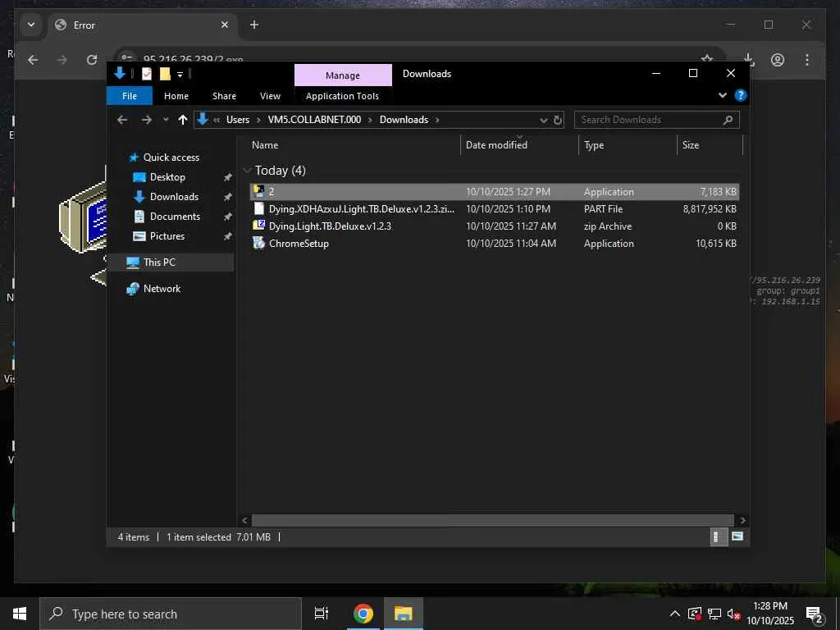
Task: Click the Properties quick access toolbar icon
Action: click(x=146, y=74)
